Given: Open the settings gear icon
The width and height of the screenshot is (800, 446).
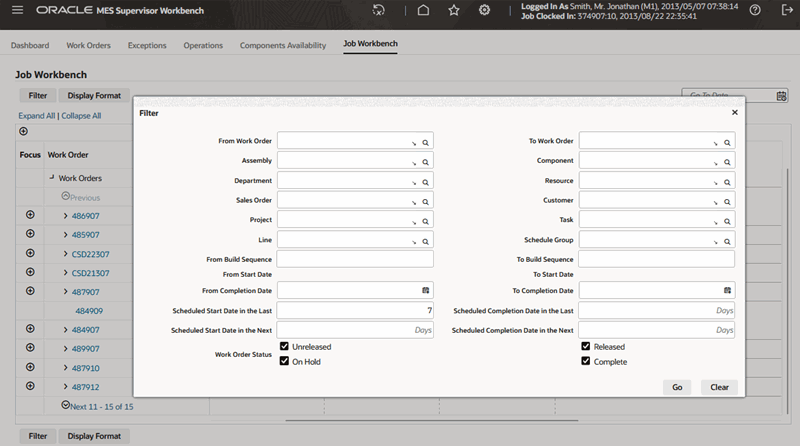Looking at the screenshot, I should [484, 10].
